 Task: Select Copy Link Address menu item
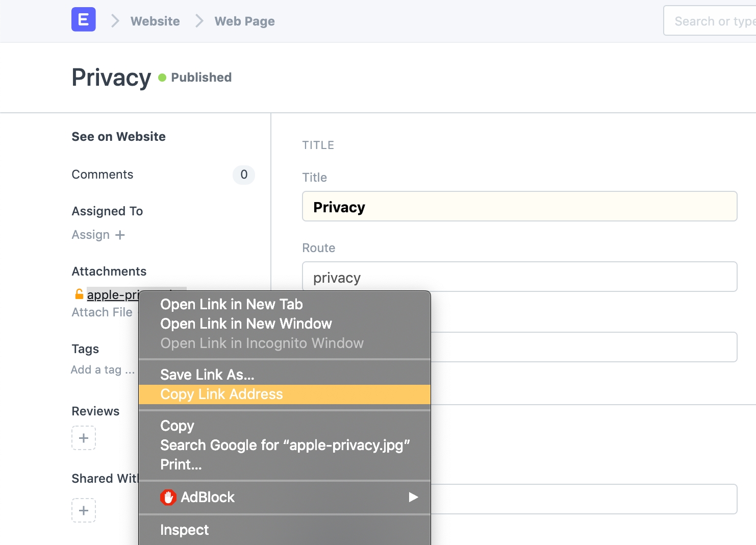[x=221, y=394]
